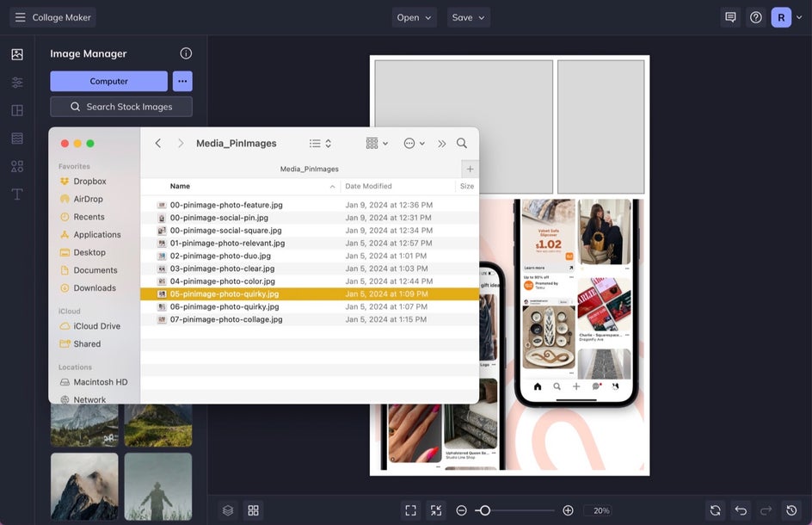Click the zoom in plus icon

click(568, 510)
